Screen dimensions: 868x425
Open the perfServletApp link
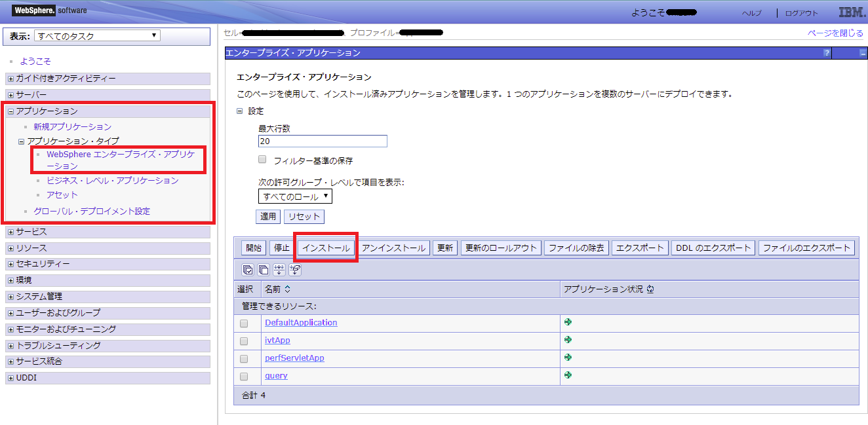point(294,358)
